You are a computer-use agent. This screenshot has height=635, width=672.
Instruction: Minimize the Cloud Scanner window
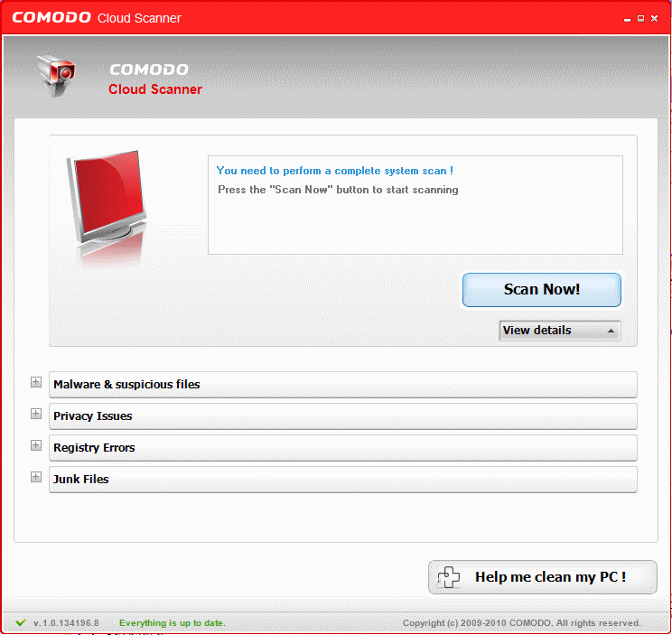click(627, 19)
